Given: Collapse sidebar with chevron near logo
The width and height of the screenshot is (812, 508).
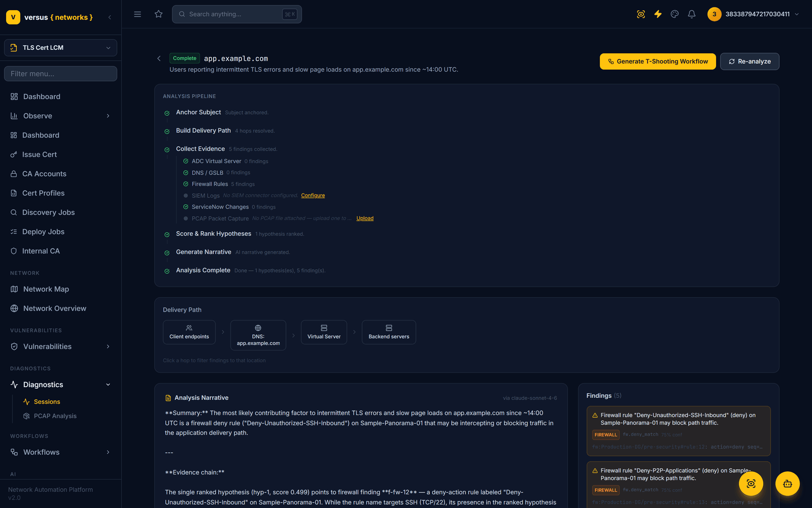Looking at the screenshot, I should click(x=110, y=17).
